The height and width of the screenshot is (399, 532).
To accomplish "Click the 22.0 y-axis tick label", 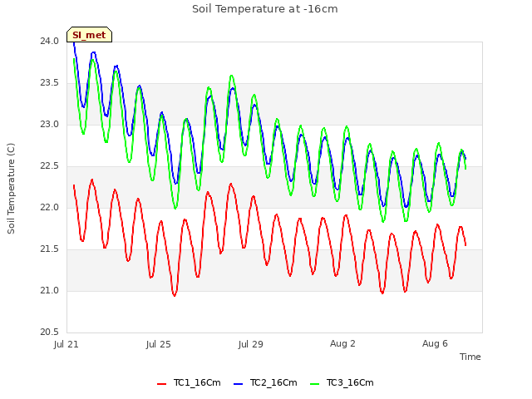I will click(50, 208).
